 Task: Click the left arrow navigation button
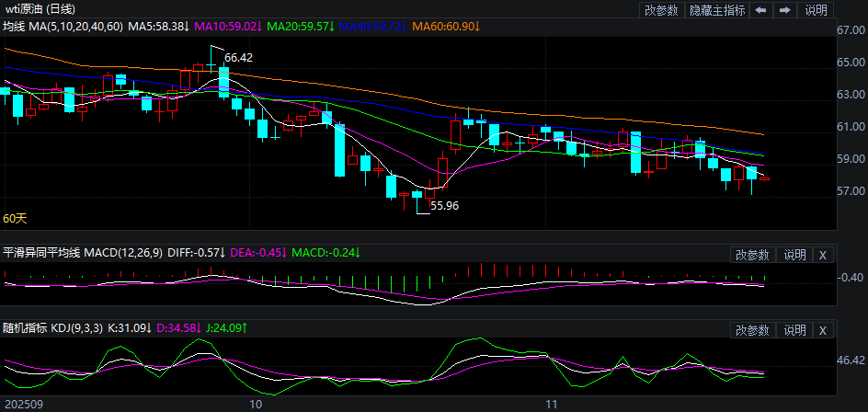click(x=762, y=11)
